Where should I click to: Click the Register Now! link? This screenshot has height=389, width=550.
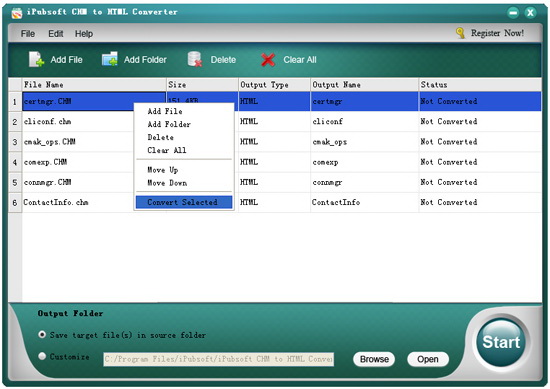point(497,33)
